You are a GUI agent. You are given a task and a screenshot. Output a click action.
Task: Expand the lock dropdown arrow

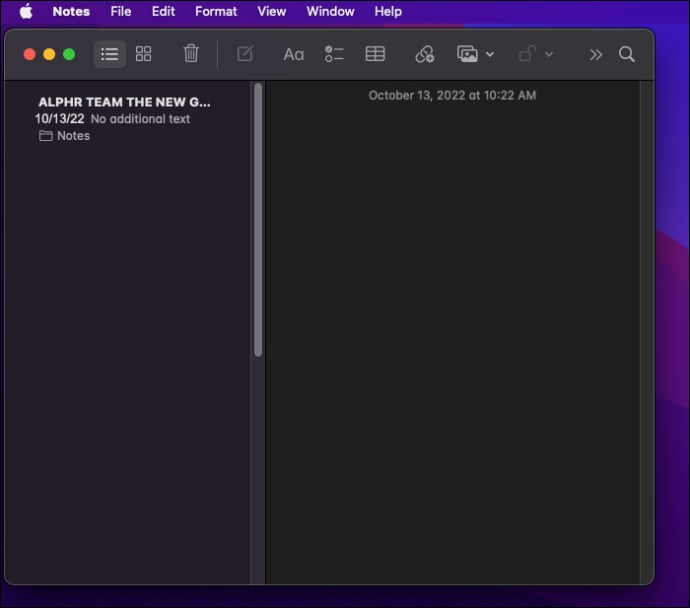[x=549, y=55]
